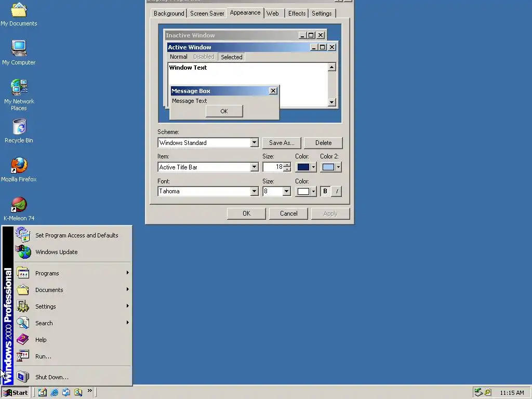Viewport: 532px width, 399px height.
Task: Click the preview Inactive Window title bar
Action: click(246, 35)
